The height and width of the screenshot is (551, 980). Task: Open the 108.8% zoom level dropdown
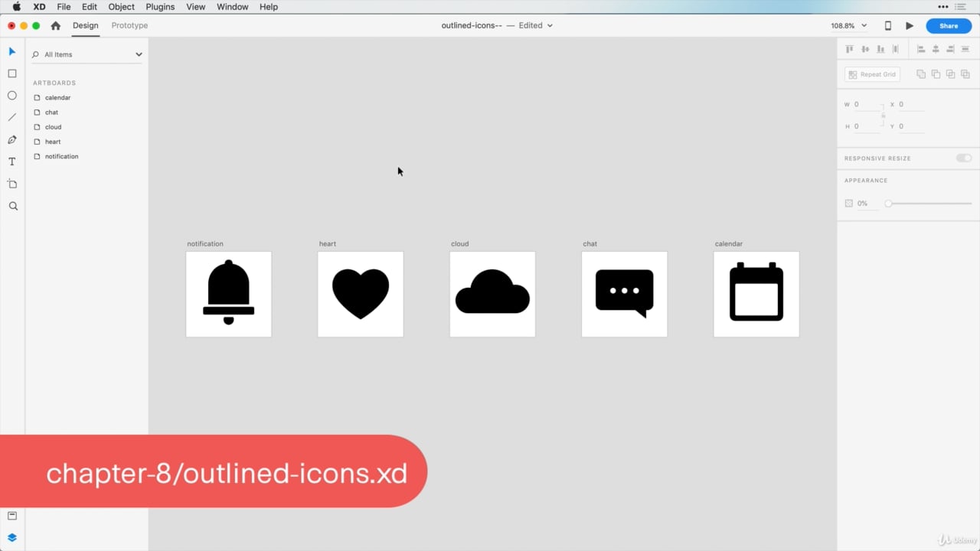click(x=849, y=25)
